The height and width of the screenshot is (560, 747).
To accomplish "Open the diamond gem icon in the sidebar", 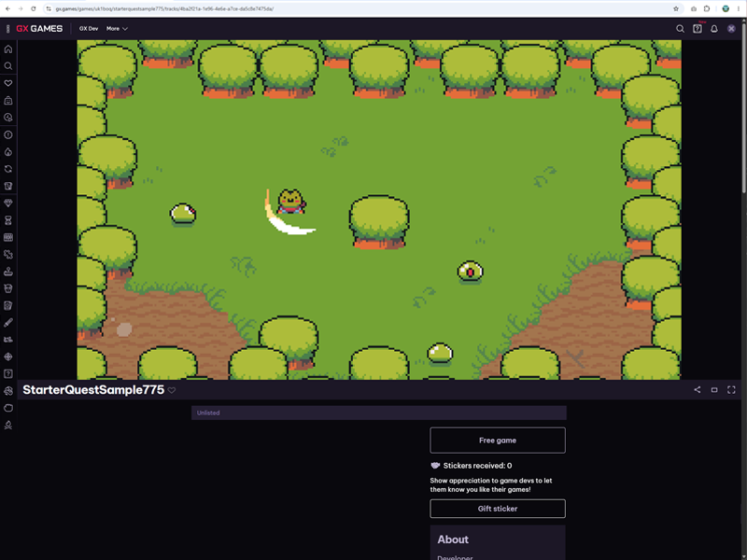I will point(8,203).
